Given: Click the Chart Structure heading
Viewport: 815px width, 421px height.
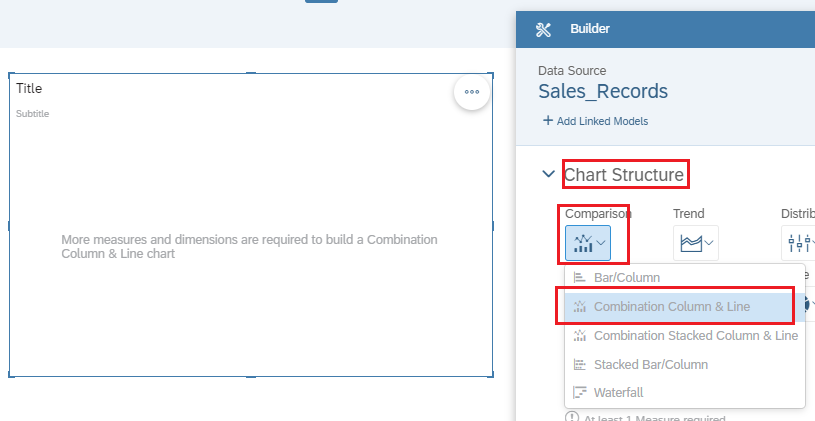Looking at the screenshot, I should click(x=624, y=175).
